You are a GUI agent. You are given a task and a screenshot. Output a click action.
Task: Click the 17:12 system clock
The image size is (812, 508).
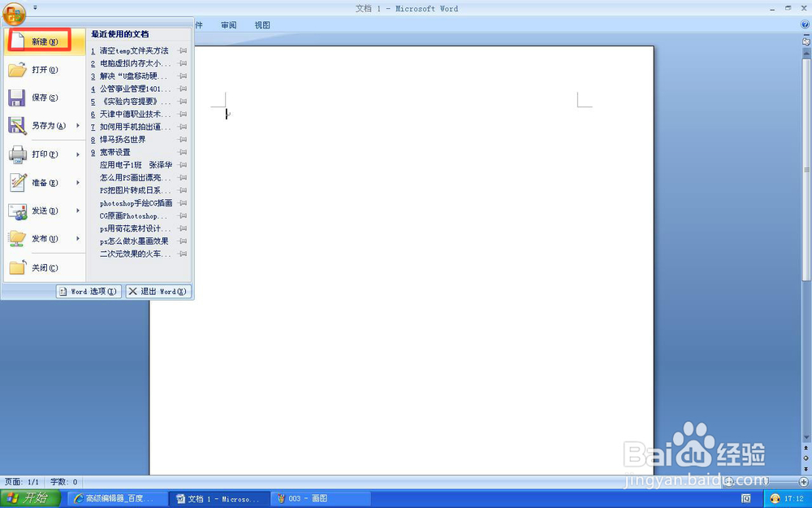[793, 499]
